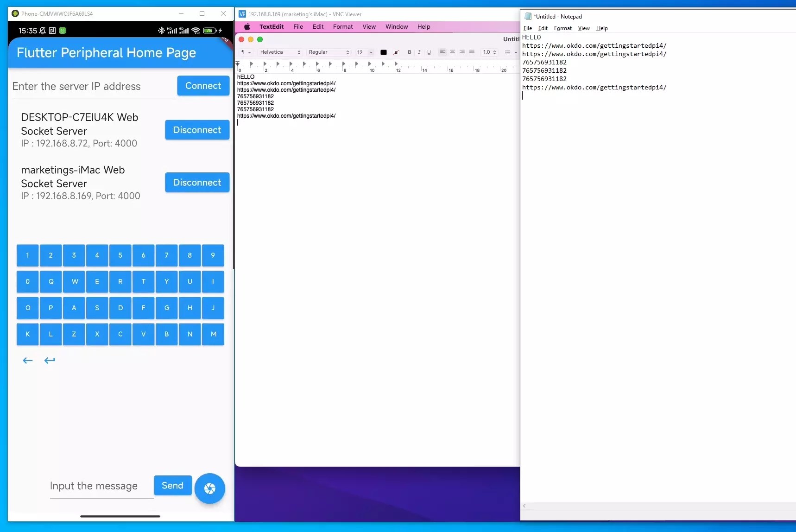The width and height of the screenshot is (796, 532).
Task: Open the line spacing 1.0 dropdown
Action: coord(489,52)
